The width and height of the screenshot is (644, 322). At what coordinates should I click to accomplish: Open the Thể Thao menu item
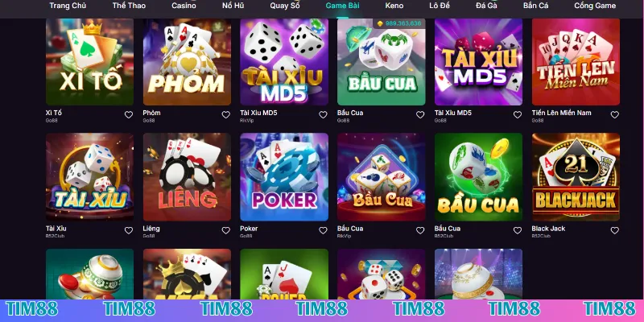129,6
